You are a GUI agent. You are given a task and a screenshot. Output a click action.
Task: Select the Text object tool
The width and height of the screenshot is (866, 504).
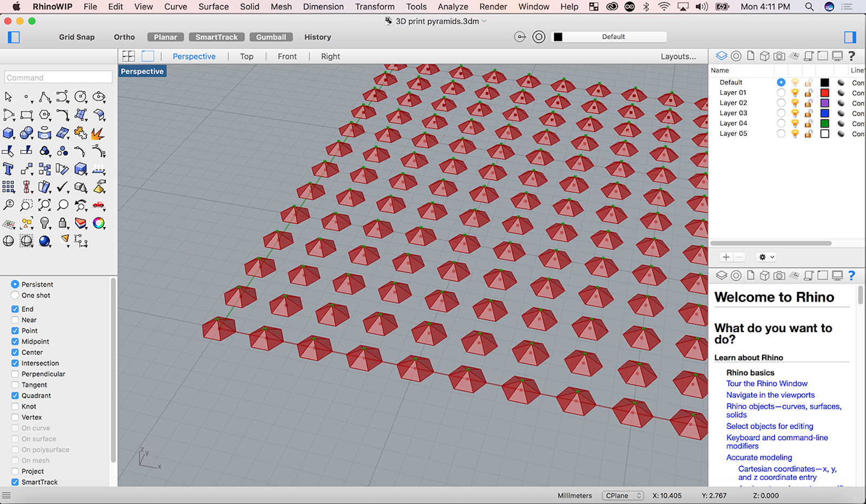coord(8,169)
